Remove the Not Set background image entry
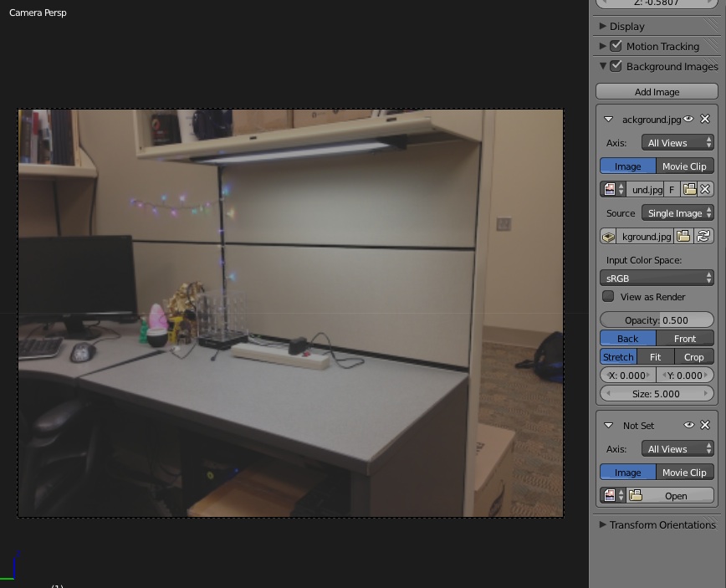This screenshot has width=726, height=588. pyautogui.click(x=705, y=426)
